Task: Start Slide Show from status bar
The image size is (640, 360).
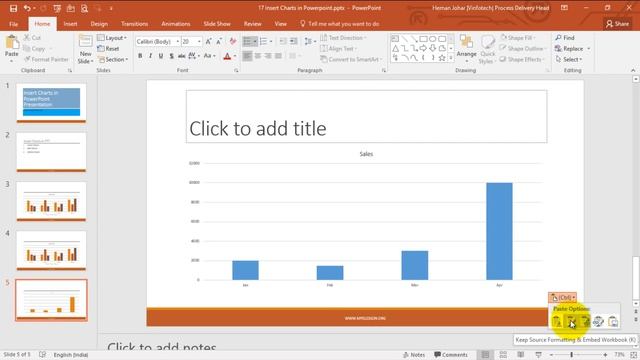Action: (x=538, y=355)
